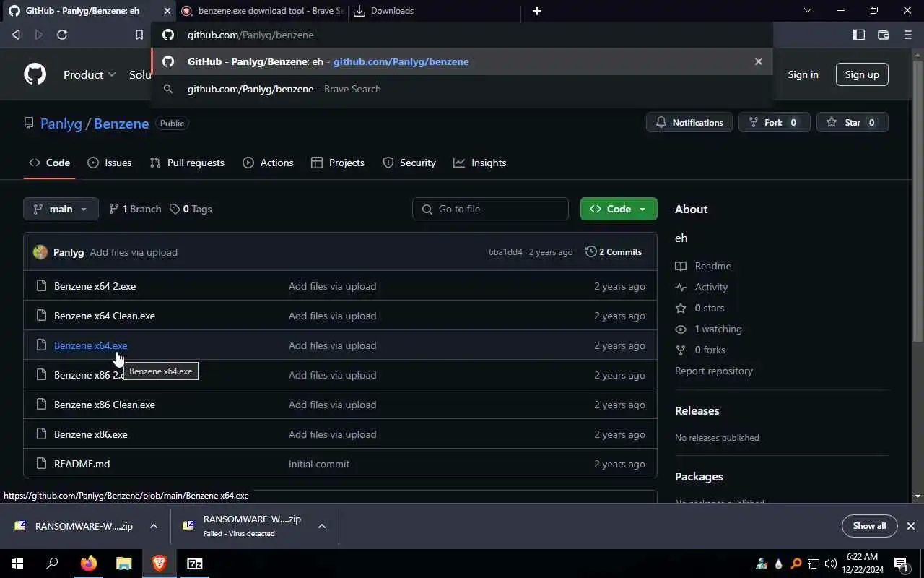The width and height of the screenshot is (924, 578).
Task: Focus the Go to file search field
Action: [490, 209]
